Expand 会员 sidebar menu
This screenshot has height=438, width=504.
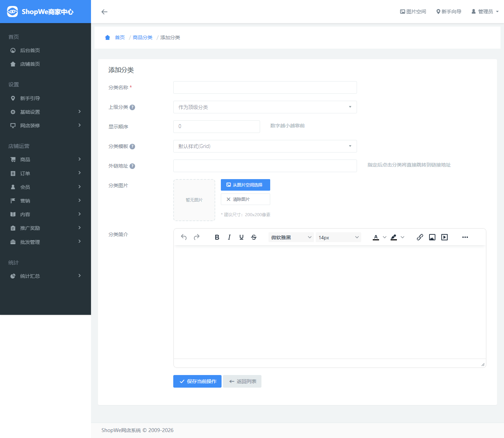pyautogui.click(x=45, y=187)
